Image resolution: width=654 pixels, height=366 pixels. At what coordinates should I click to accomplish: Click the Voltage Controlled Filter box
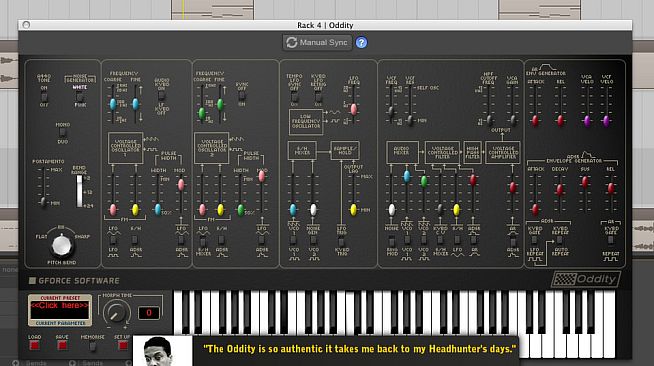443,152
